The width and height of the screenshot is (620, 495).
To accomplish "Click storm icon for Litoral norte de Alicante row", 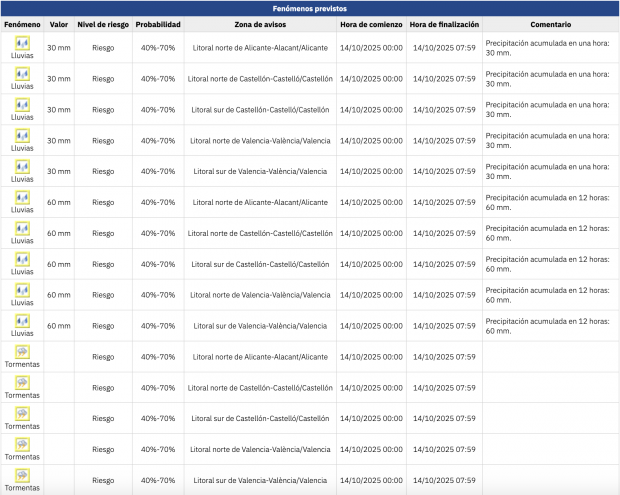I will click(22, 352).
